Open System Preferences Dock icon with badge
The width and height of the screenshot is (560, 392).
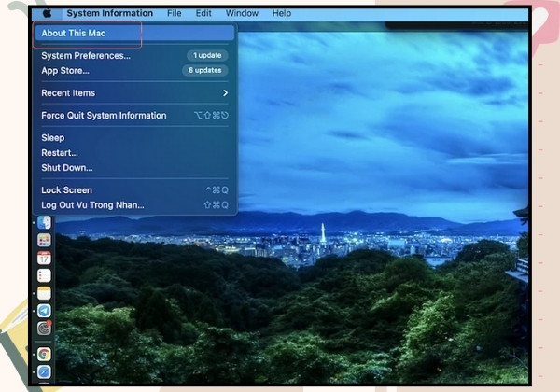[x=44, y=329]
